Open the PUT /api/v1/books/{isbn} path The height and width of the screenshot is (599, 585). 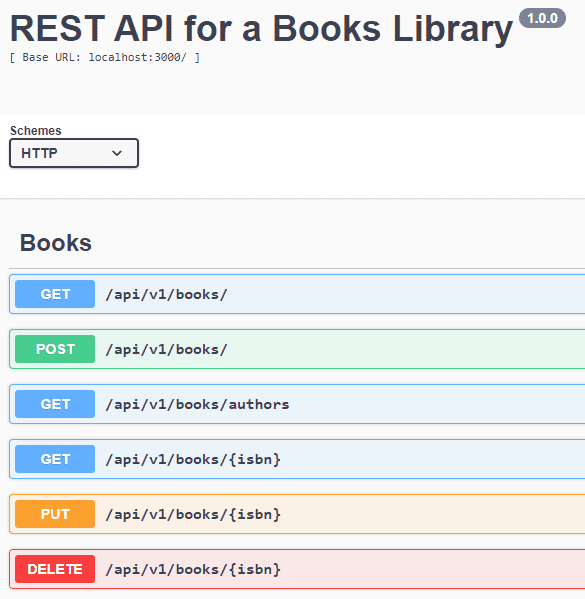tap(193, 515)
